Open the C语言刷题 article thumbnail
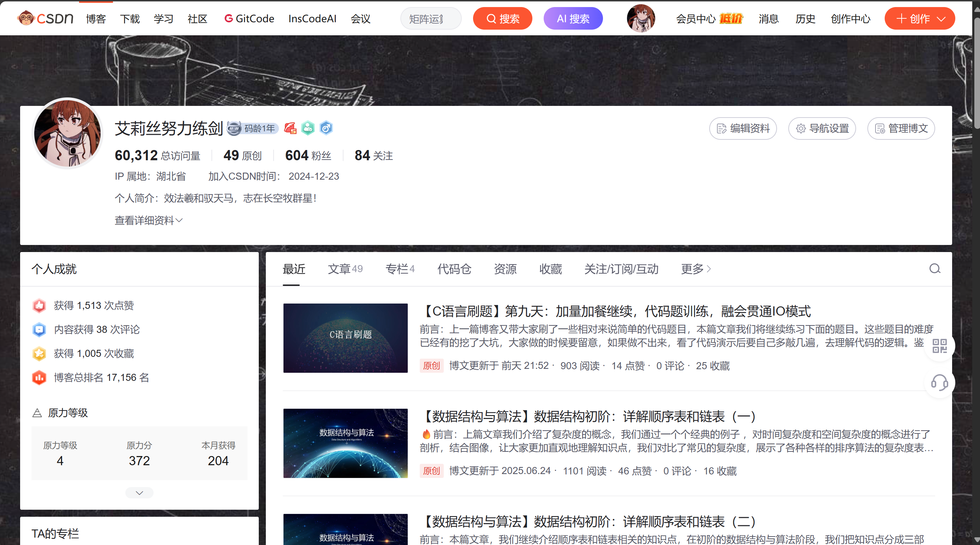The width and height of the screenshot is (980, 545). (x=345, y=338)
